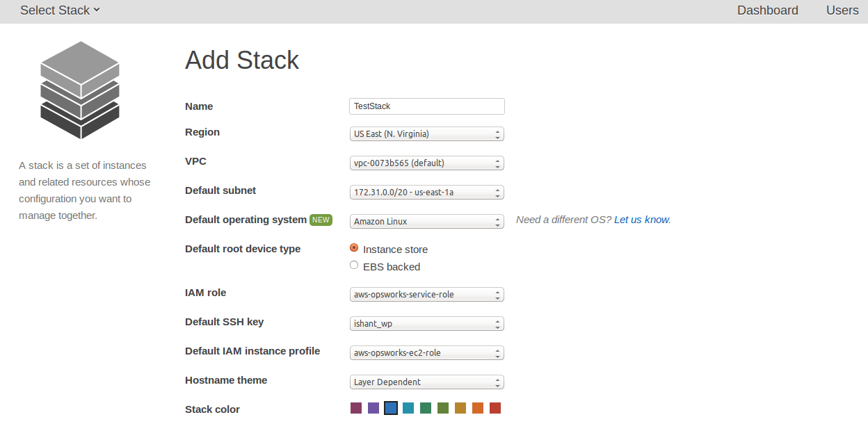The width and height of the screenshot is (868, 424).
Task: Expand Default IAM instance profile dropdown
Action: [x=426, y=353]
